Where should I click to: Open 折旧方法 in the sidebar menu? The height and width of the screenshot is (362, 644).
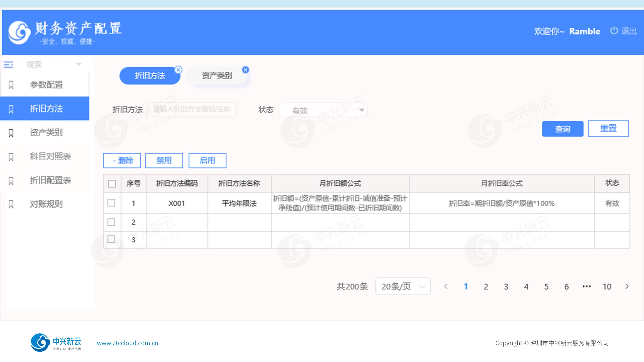pos(44,109)
